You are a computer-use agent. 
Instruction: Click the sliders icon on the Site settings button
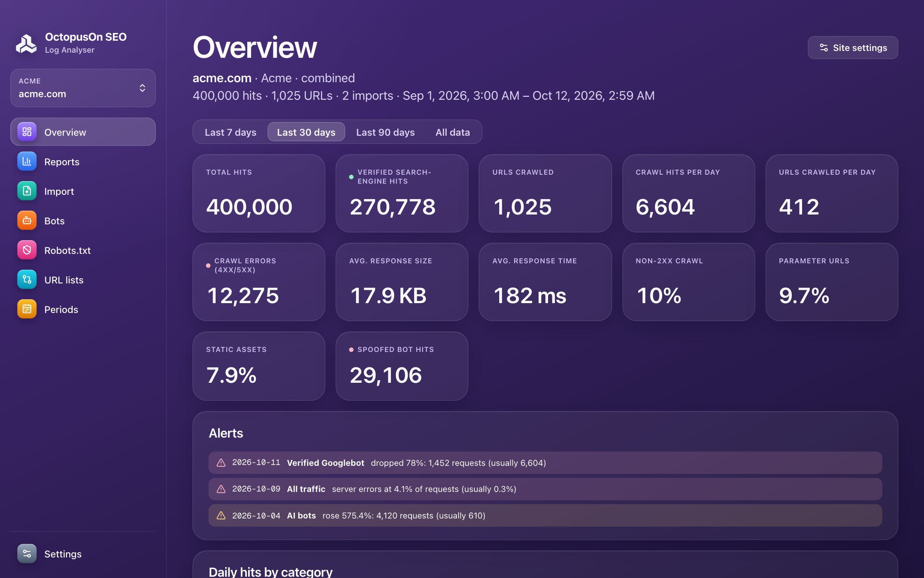coord(823,48)
